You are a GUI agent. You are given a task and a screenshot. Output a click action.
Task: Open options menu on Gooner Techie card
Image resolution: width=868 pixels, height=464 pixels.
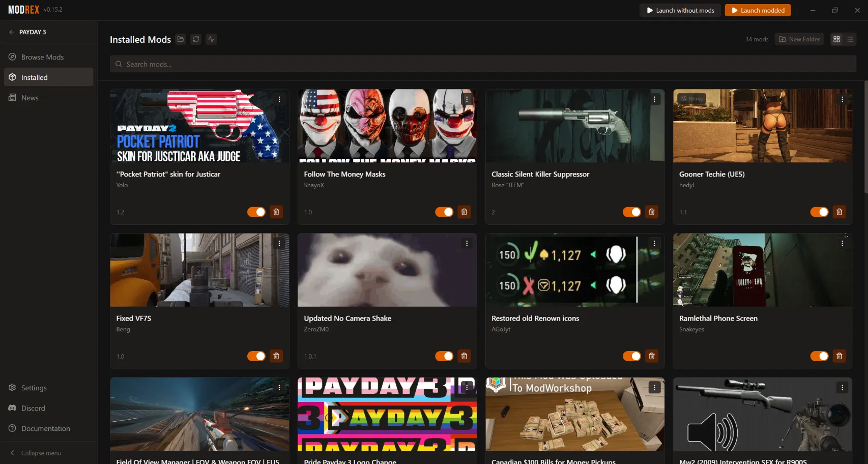tap(843, 99)
